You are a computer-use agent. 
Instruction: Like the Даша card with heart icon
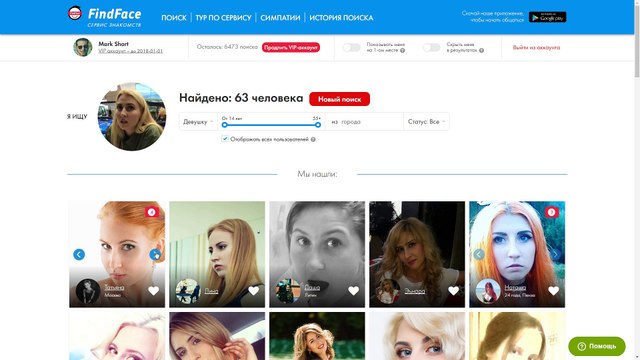pos(353,291)
